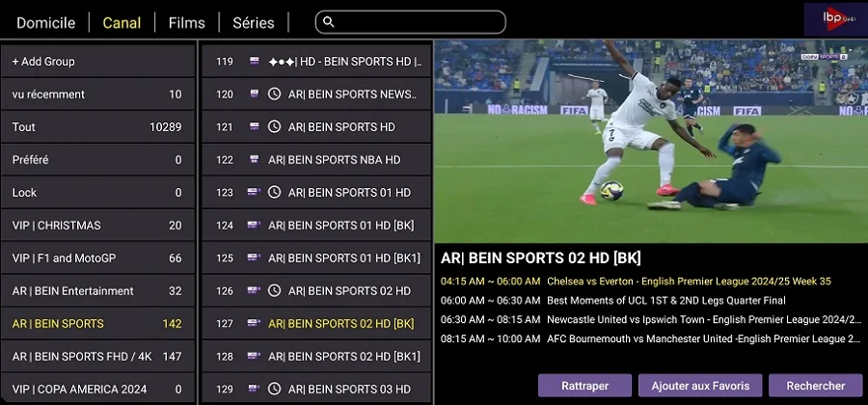Select + Add Group entry
Viewport: 868px width, 405px height.
[x=96, y=62]
